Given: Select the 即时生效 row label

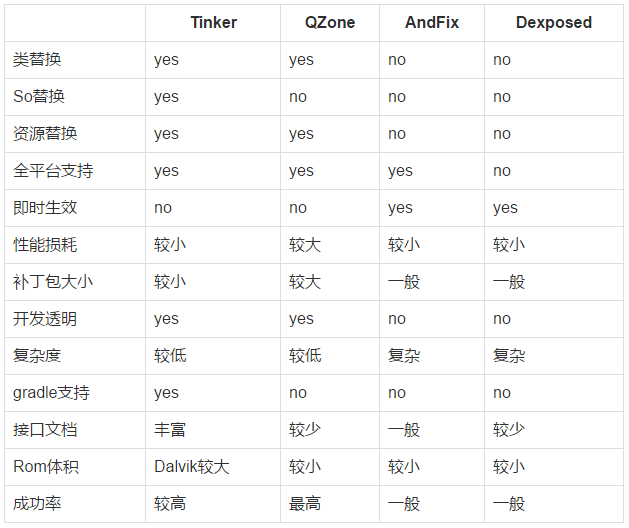Looking at the screenshot, I should tap(45, 207).
